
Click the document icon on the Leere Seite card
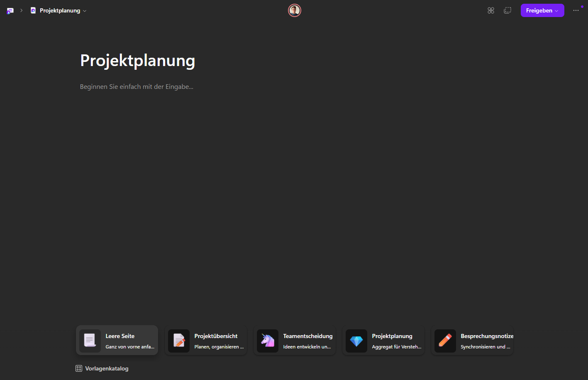[x=90, y=340]
